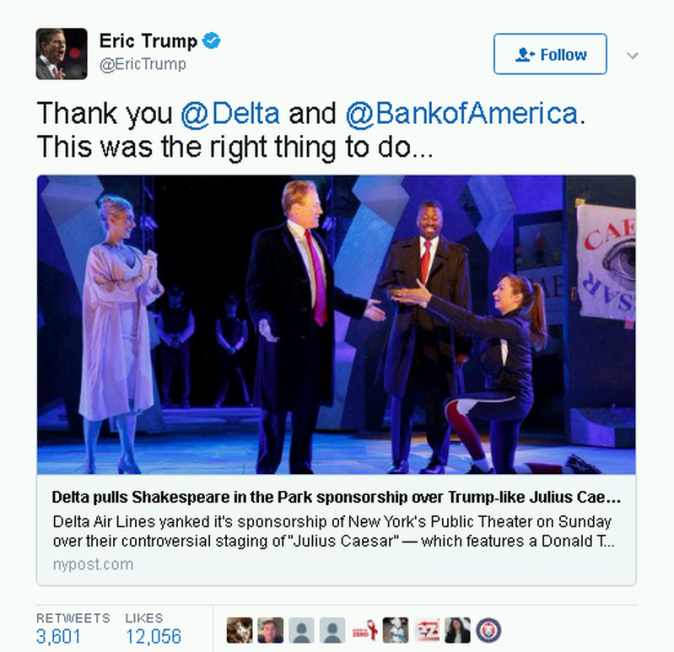Open the red ribbon avatar

[x=365, y=631]
